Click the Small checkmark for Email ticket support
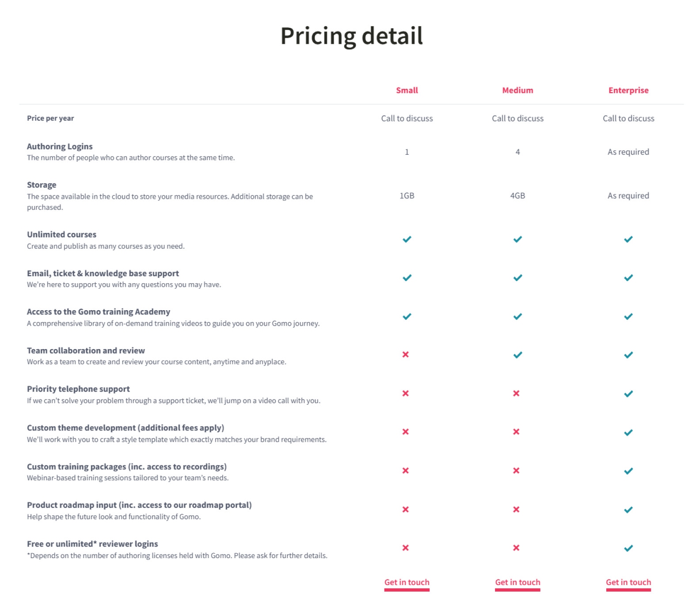This screenshot has height=616, width=700. point(407,278)
